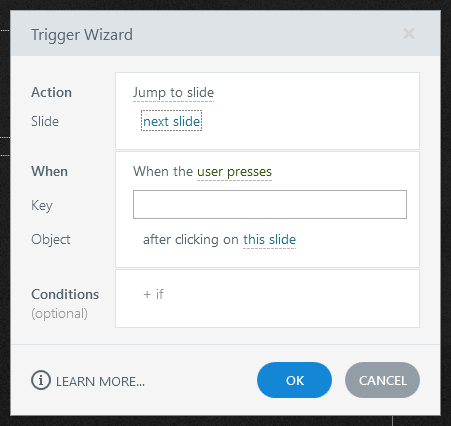Click the Object row label
This screenshot has height=426, width=451.
[51, 240]
